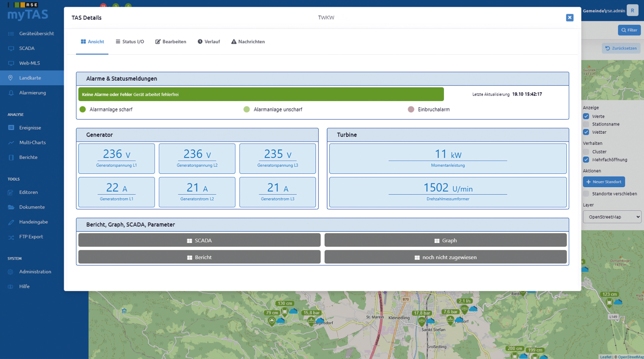The width and height of the screenshot is (644, 359).
Task: Switch to the Status I/O tab
Action: coord(130,41)
